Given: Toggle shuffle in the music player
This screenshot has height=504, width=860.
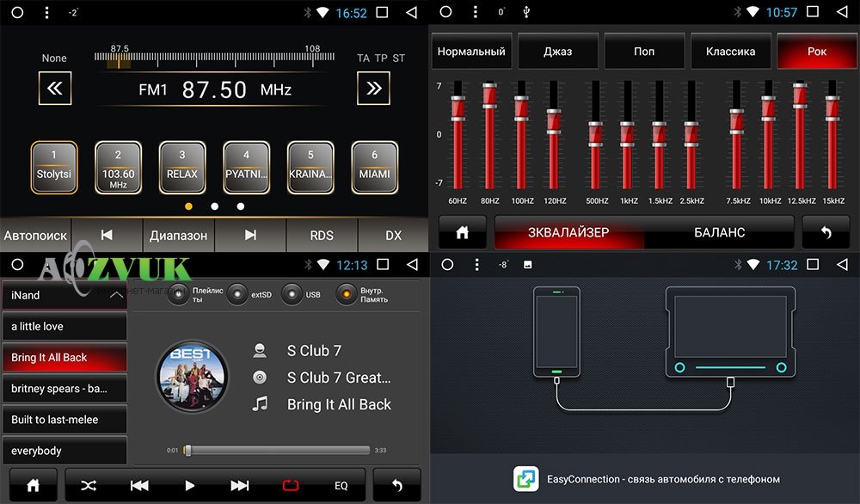Looking at the screenshot, I should click(x=89, y=485).
